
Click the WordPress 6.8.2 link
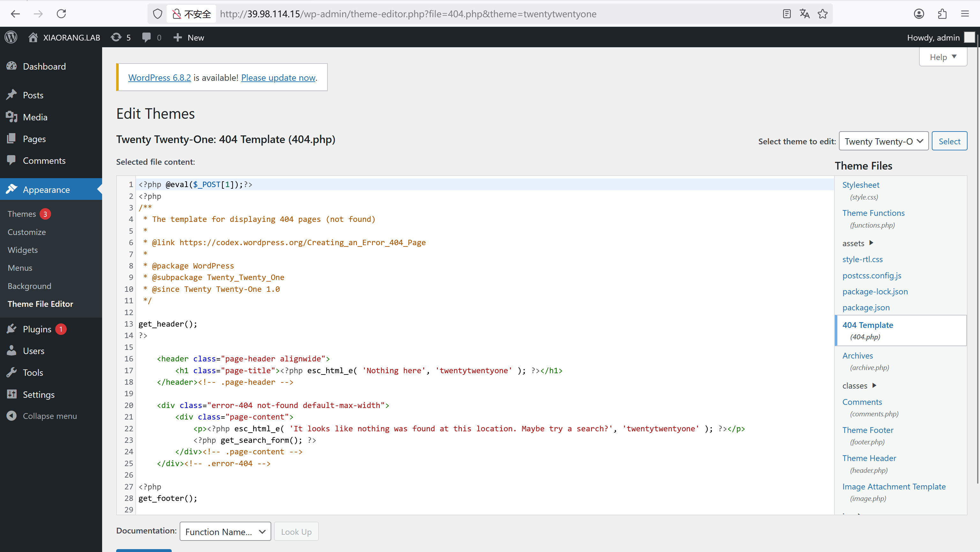click(160, 78)
